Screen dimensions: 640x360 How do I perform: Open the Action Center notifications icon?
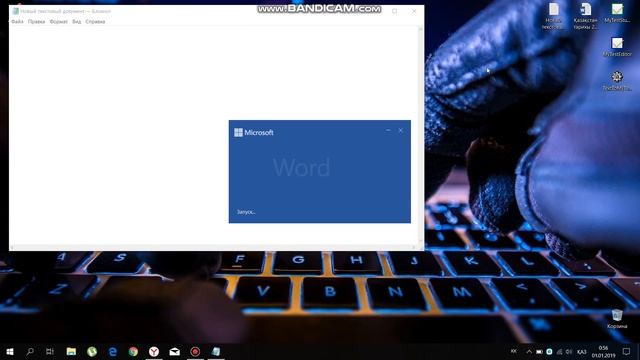point(627,351)
